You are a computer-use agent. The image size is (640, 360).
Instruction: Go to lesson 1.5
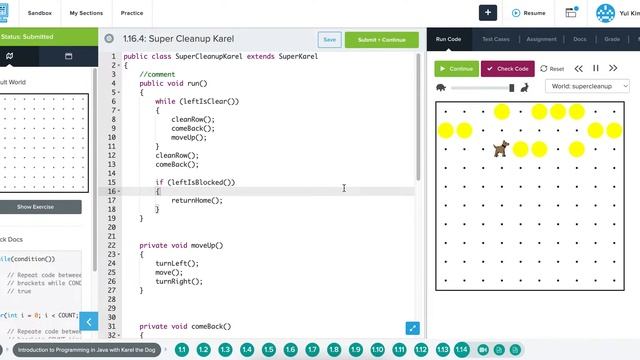tap(269, 350)
